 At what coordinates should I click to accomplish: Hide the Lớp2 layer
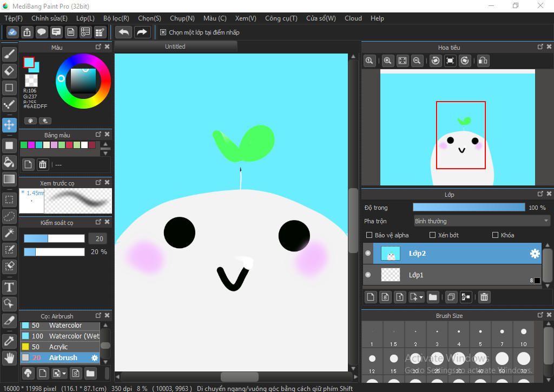[368, 253]
